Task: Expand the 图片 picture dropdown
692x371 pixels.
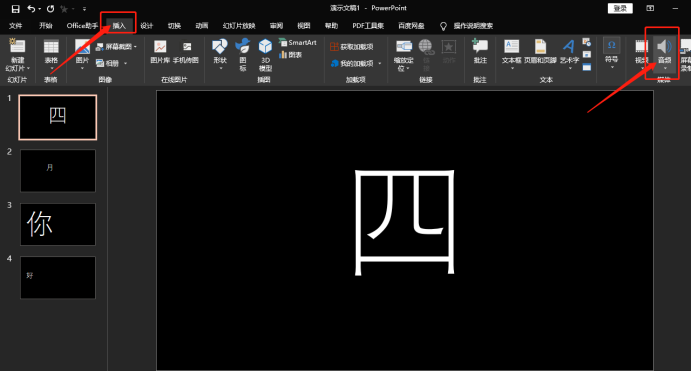Action: (x=82, y=69)
